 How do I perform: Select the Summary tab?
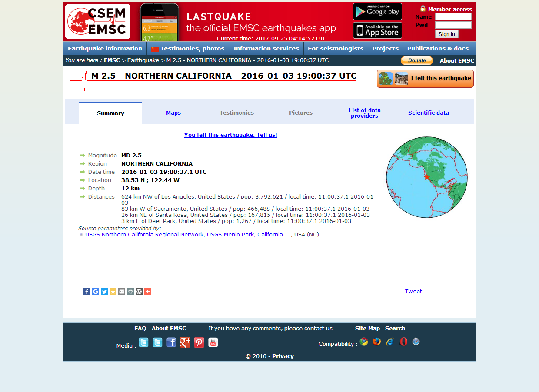[x=110, y=113]
